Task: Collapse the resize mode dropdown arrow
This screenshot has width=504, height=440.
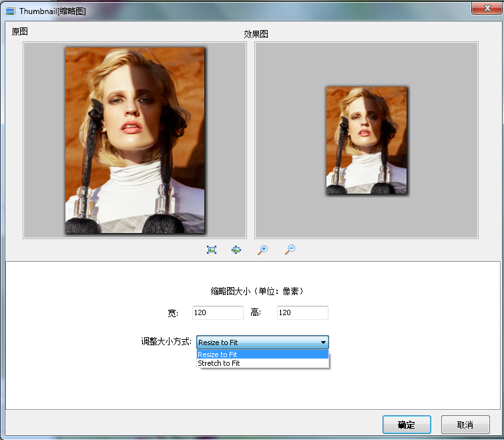Action: [323, 343]
